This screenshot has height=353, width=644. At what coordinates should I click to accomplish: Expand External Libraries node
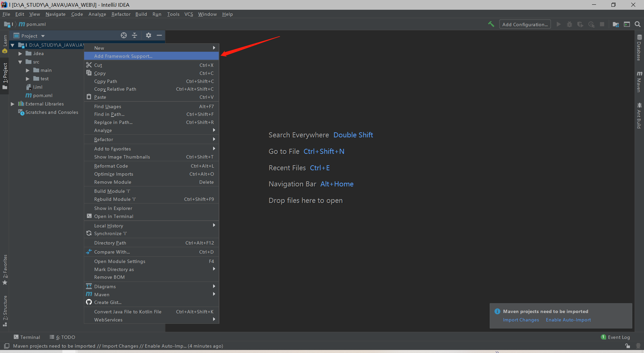[12, 104]
